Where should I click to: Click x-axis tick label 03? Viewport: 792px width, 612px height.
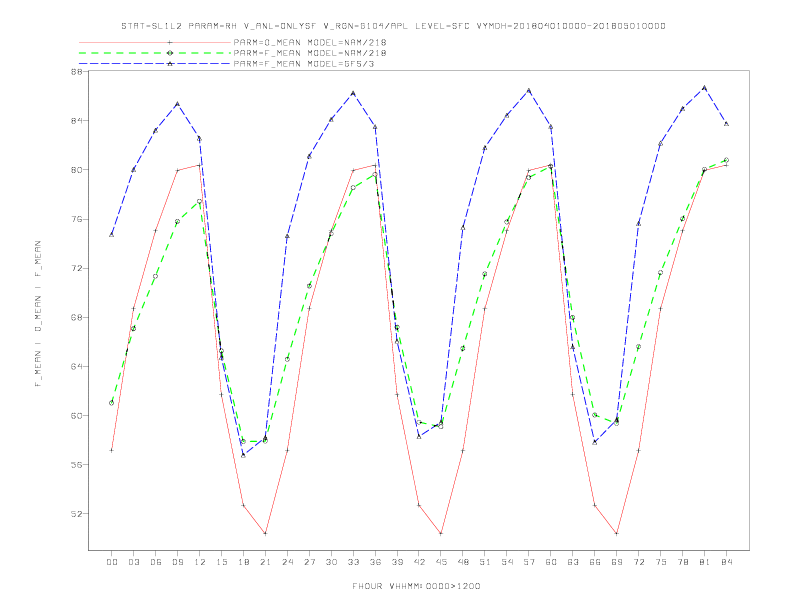(x=133, y=562)
